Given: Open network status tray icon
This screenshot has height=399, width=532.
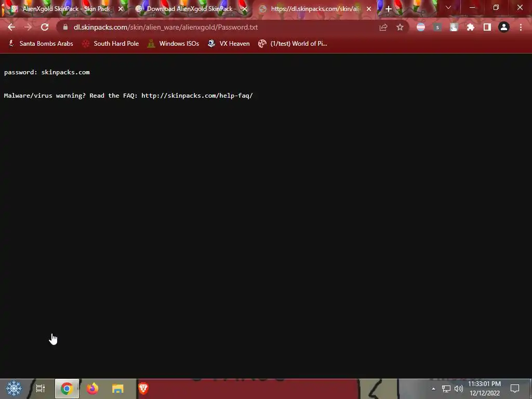Looking at the screenshot, I should [446, 389].
